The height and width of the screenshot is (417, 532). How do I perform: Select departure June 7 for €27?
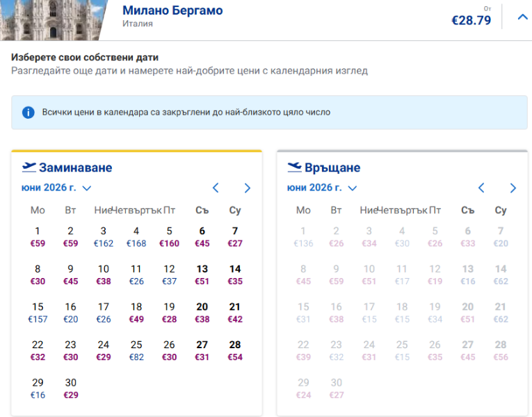click(x=235, y=237)
